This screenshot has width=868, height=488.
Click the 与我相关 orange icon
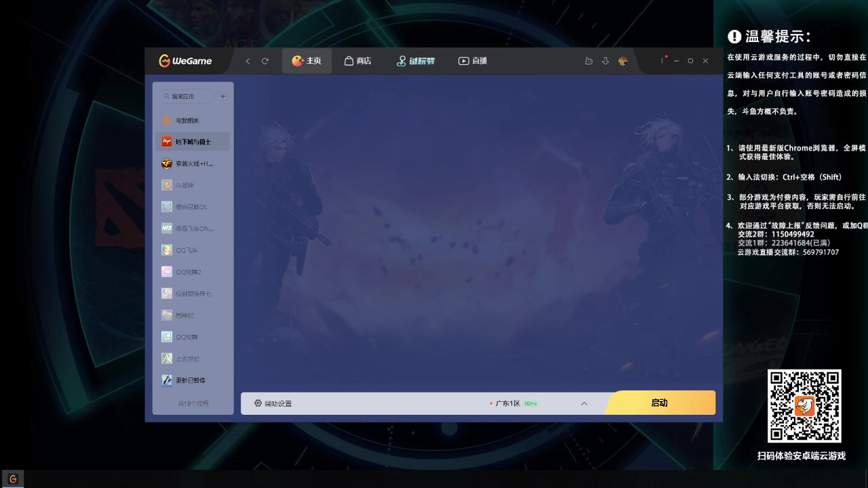pos(167,121)
